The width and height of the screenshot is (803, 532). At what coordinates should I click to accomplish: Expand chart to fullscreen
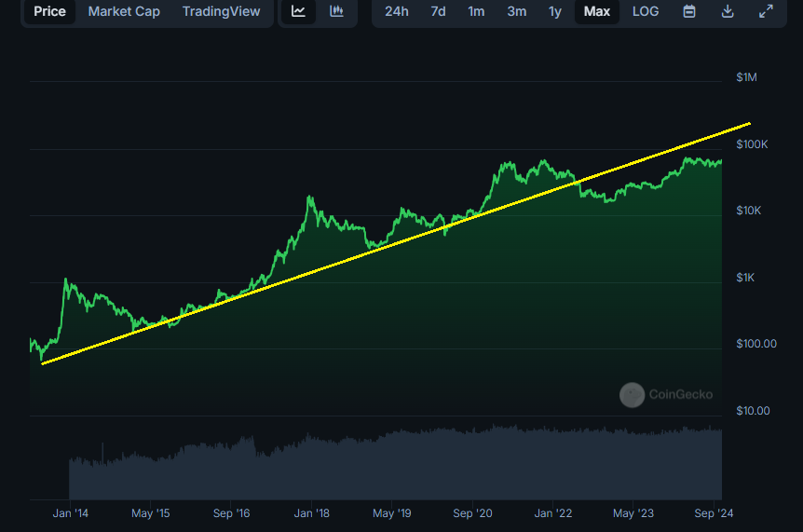pyautogui.click(x=766, y=11)
